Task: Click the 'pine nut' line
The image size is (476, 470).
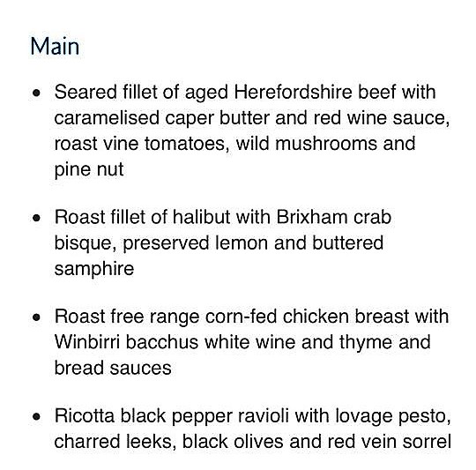Action: point(89,169)
